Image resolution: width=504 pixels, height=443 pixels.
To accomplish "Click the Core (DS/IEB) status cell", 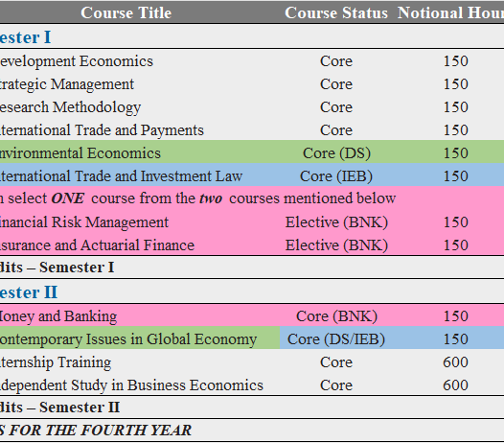I will (336, 339).
